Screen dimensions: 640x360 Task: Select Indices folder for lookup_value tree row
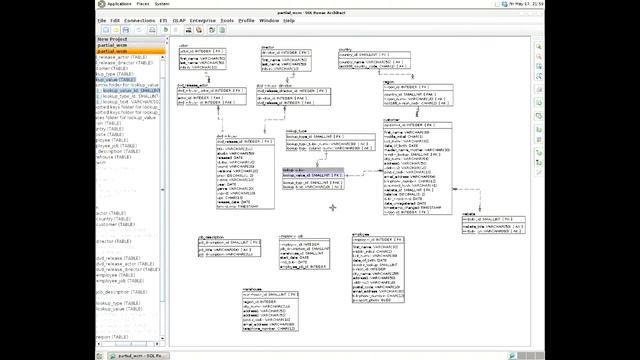(126, 118)
